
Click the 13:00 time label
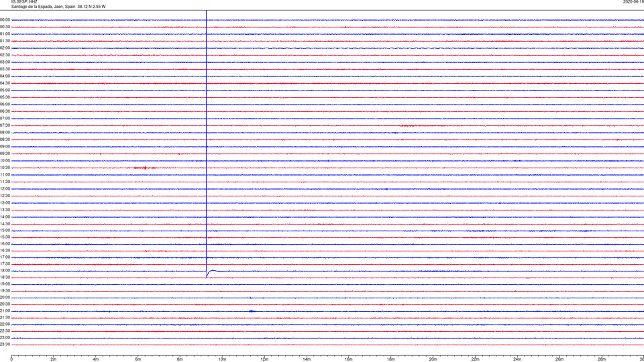(x=5, y=202)
